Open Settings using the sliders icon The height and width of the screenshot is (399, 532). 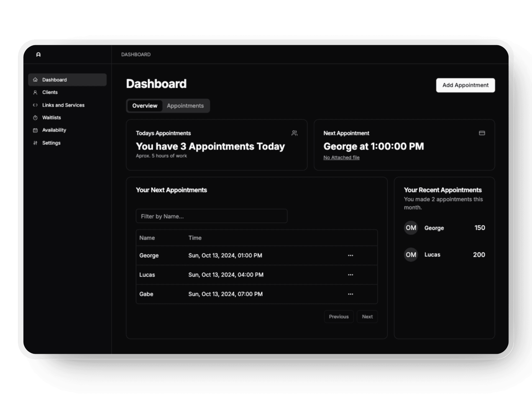pyautogui.click(x=35, y=143)
